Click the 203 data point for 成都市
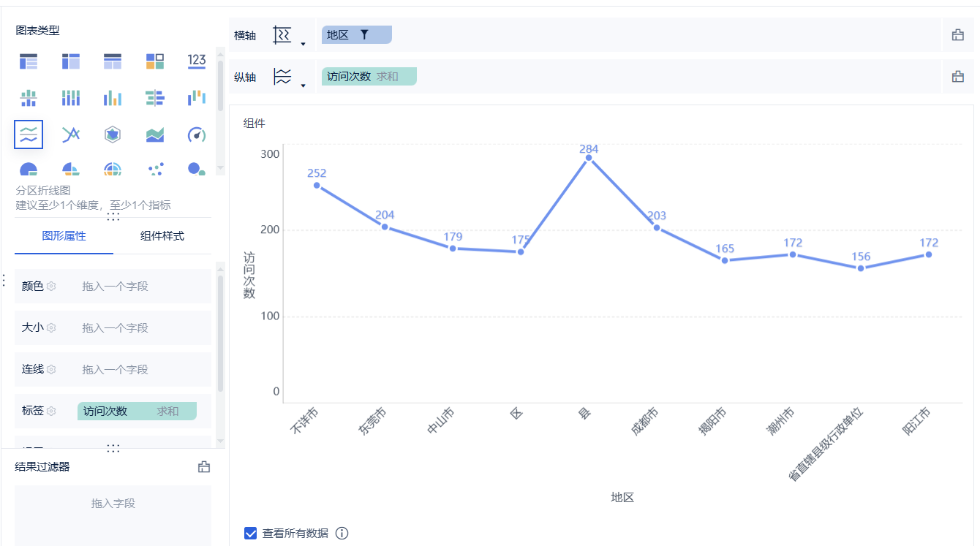This screenshot has height=546, width=980. [657, 227]
